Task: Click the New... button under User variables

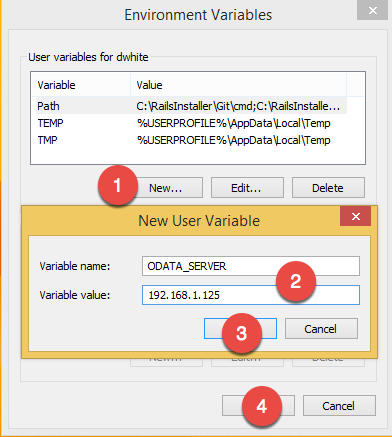Action: pyautogui.click(x=166, y=188)
